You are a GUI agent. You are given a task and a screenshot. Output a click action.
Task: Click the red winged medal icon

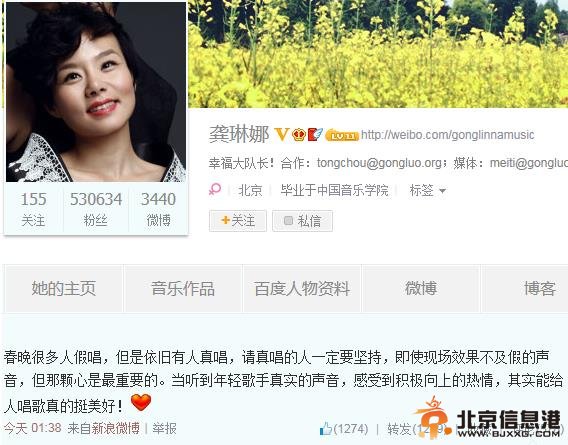coord(315,134)
